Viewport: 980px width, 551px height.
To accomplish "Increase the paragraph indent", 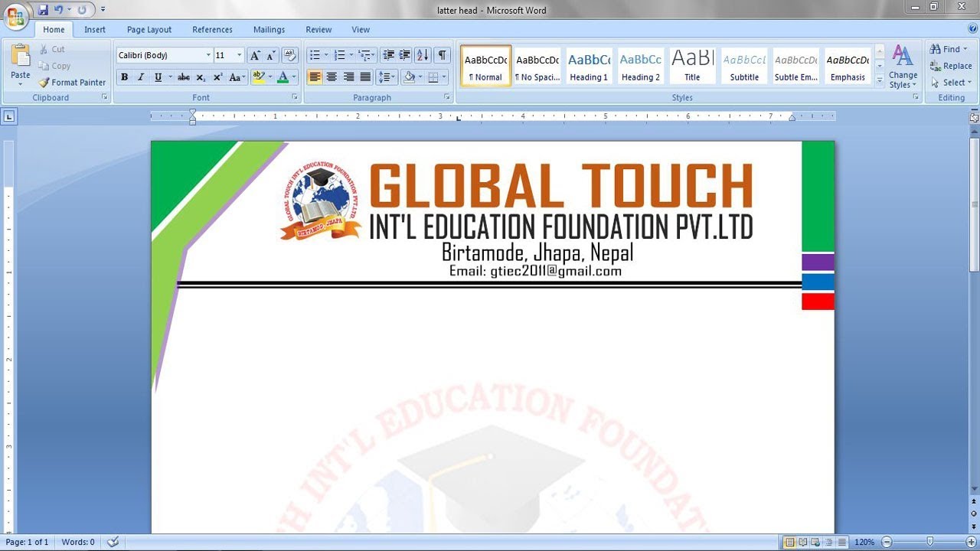I will [405, 55].
